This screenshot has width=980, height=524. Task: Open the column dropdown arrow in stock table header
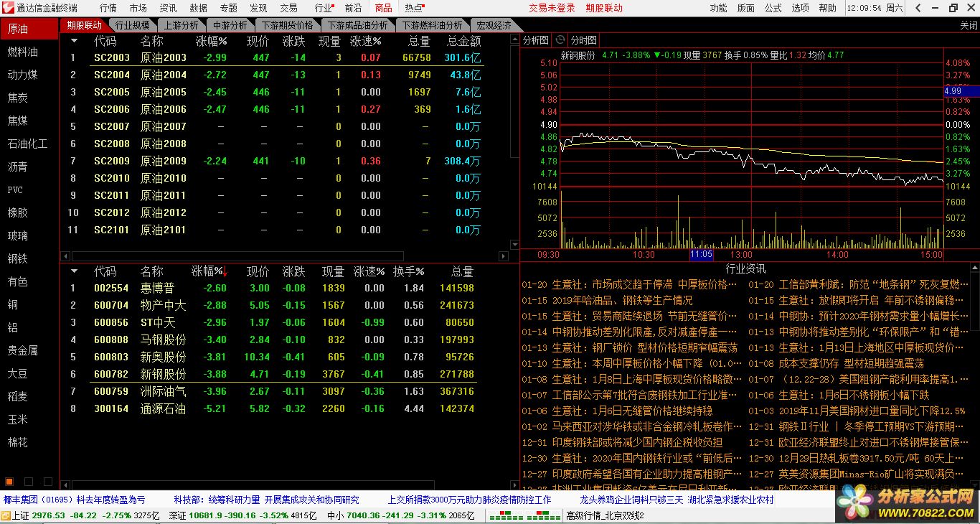pyautogui.click(x=72, y=271)
